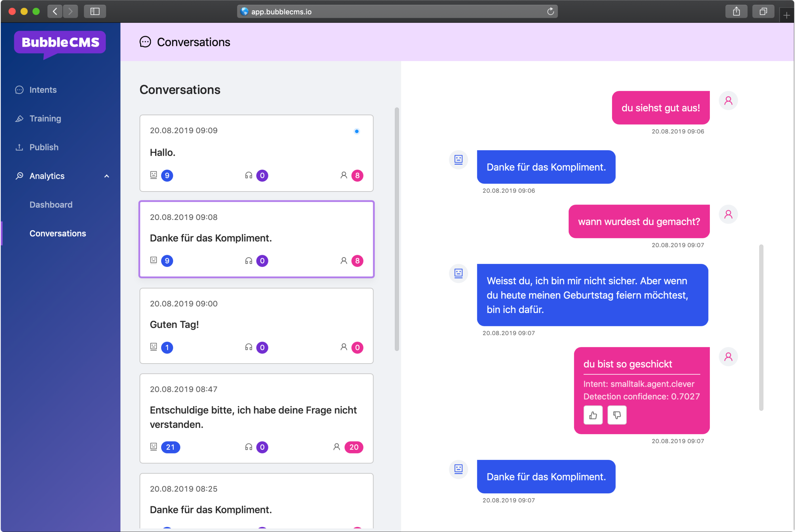Reload the page with the refresh button

coord(550,11)
